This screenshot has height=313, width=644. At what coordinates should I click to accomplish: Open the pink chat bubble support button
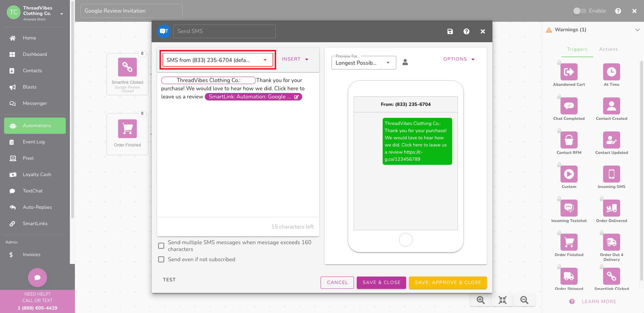[x=37, y=278]
